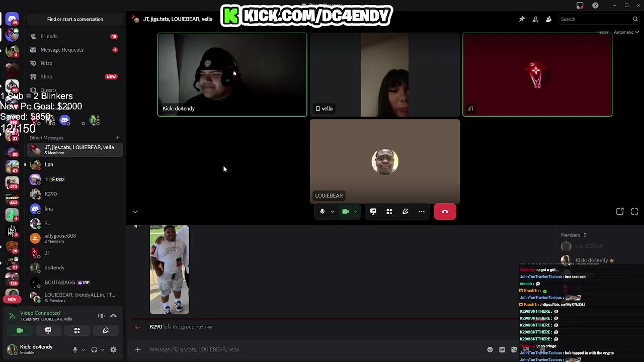Check the connection signal icon beside Video Connected
The image size is (644, 362).
point(12,316)
